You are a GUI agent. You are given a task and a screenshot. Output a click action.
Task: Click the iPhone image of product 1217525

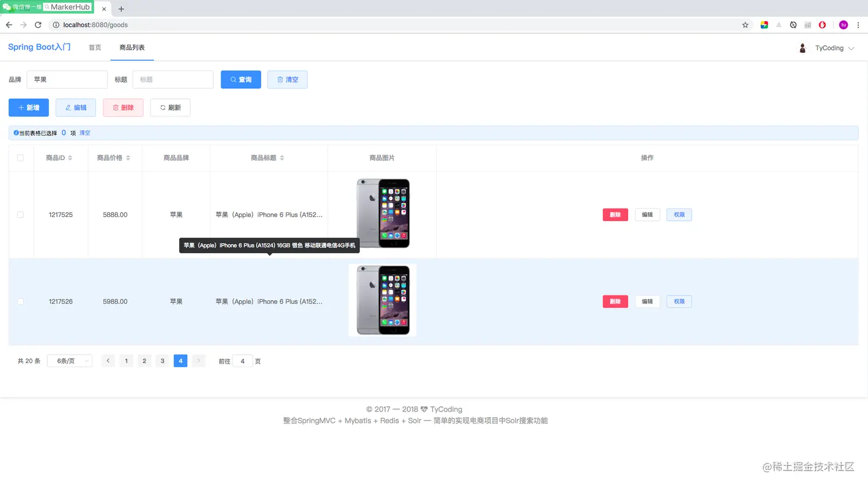[x=383, y=213]
